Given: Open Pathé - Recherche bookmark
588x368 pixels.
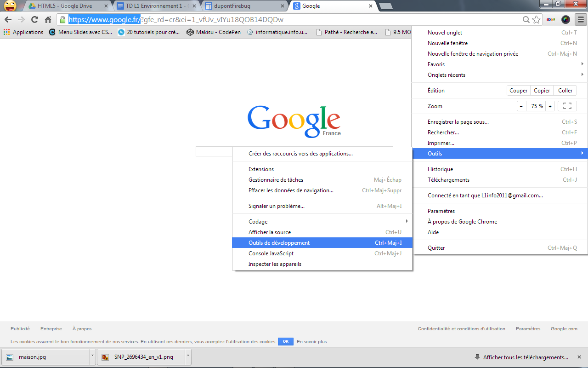Looking at the screenshot, I should 347,32.
